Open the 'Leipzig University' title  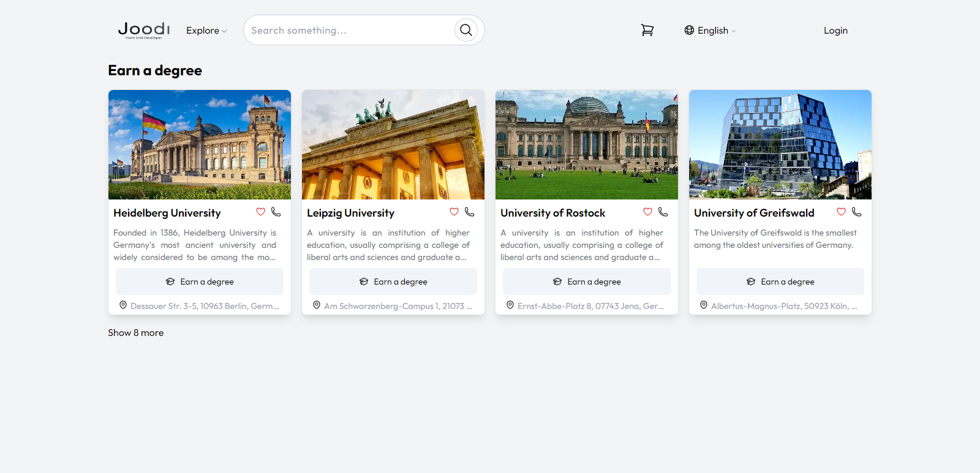point(351,213)
